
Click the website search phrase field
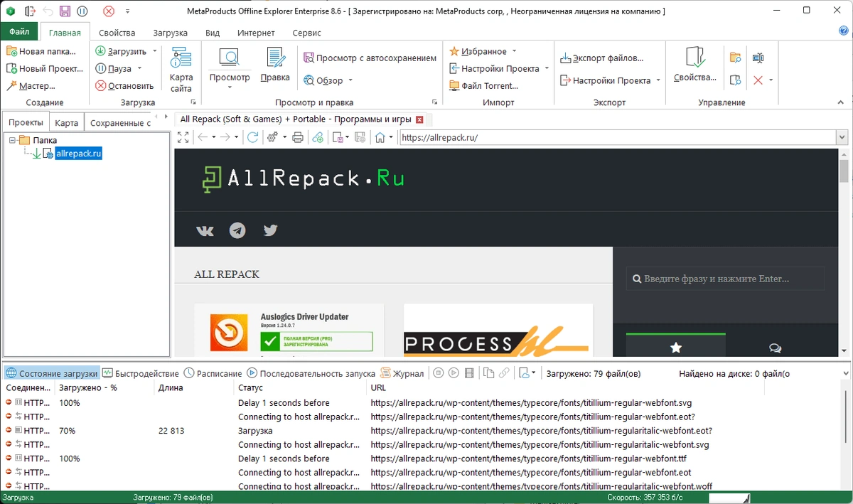[726, 279]
